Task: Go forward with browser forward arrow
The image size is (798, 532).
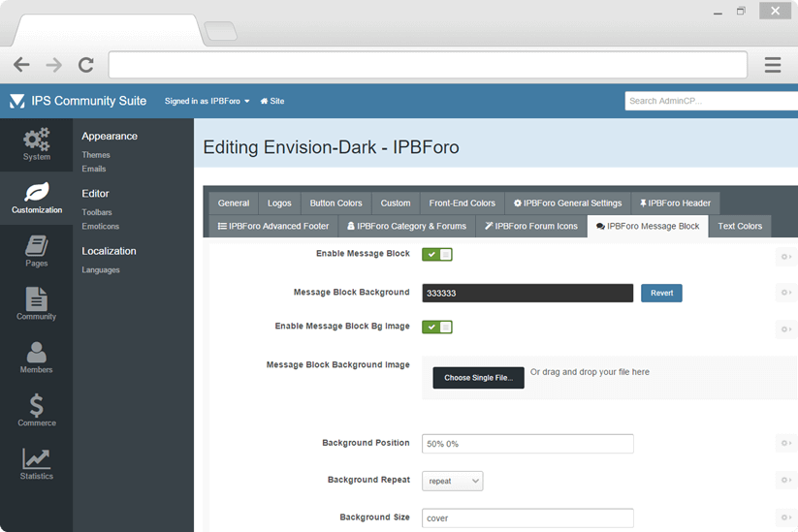Action: tap(53, 65)
